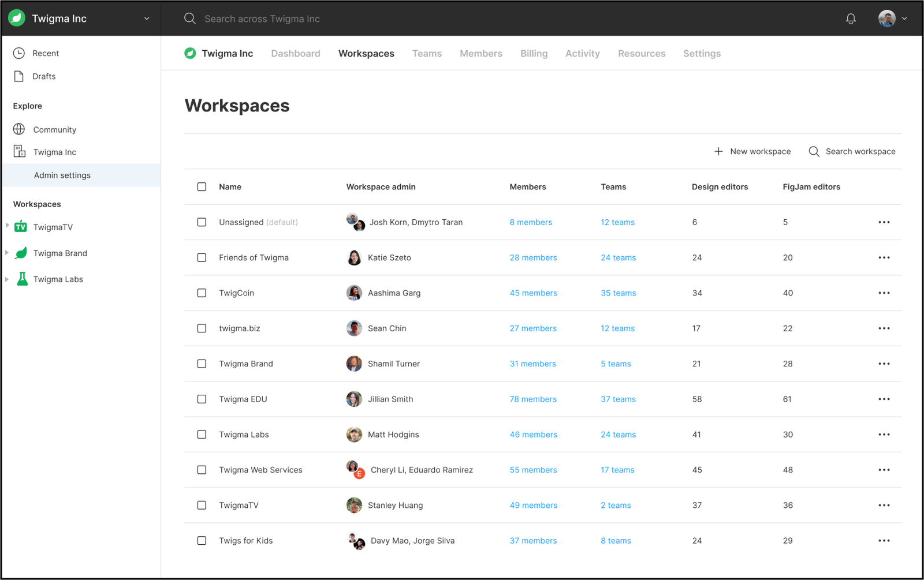Click the Twigma Inc building icon
Viewport: 924px width, 580px height.
click(20, 152)
